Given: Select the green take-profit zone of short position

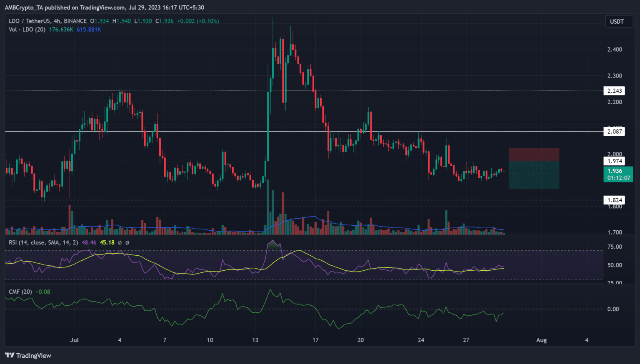Looking at the screenshot, I should coord(534,175).
